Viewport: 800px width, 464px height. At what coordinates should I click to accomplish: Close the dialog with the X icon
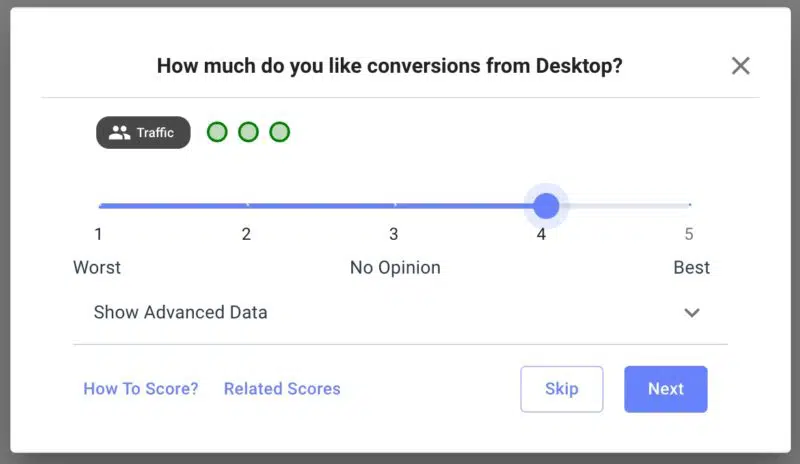click(740, 66)
